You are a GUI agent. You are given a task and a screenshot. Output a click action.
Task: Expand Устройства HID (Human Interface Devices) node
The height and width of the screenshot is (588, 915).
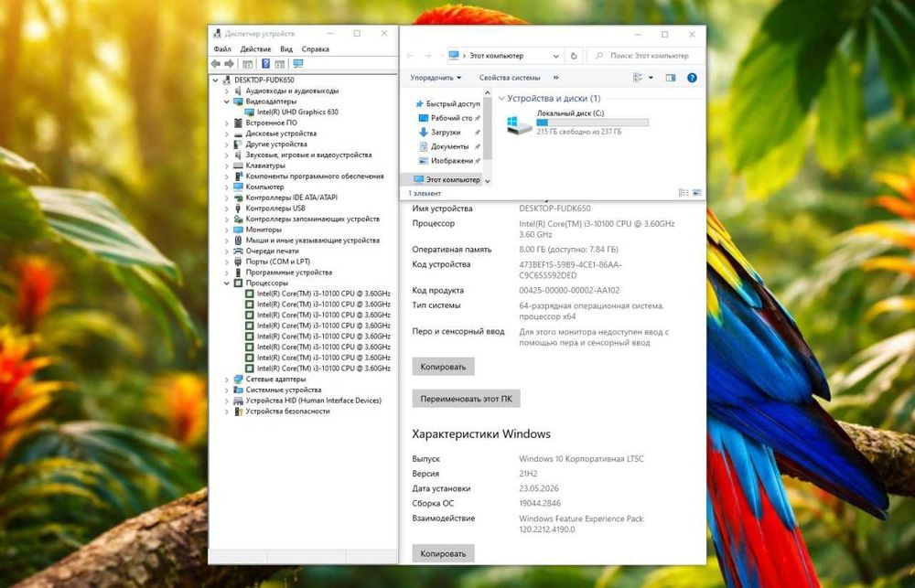pos(227,401)
